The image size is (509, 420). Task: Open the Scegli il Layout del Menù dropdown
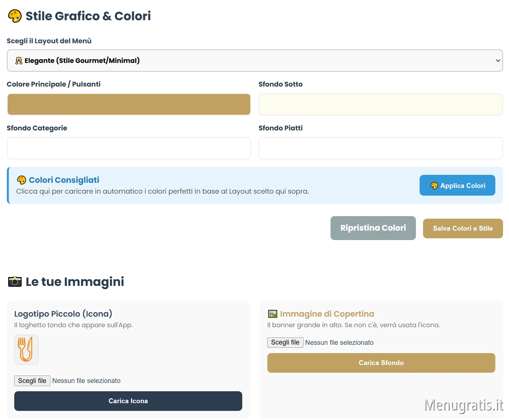pyautogui.click(x=255, y=61)
